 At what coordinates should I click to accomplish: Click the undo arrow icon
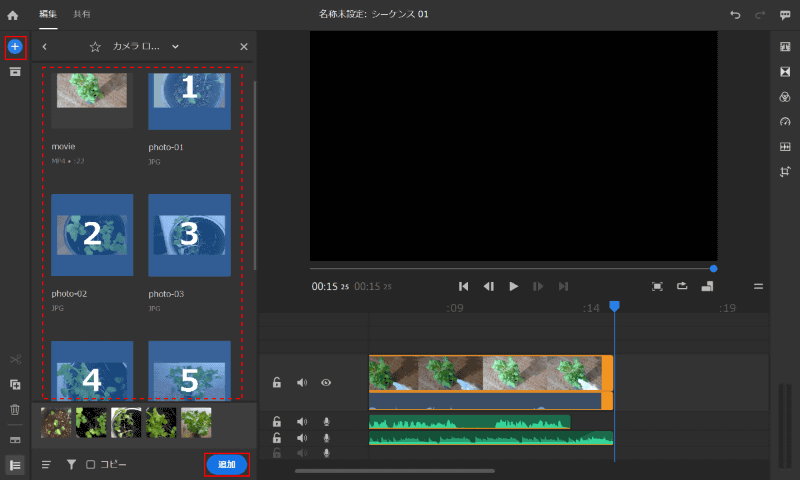[x=736, y=15]
